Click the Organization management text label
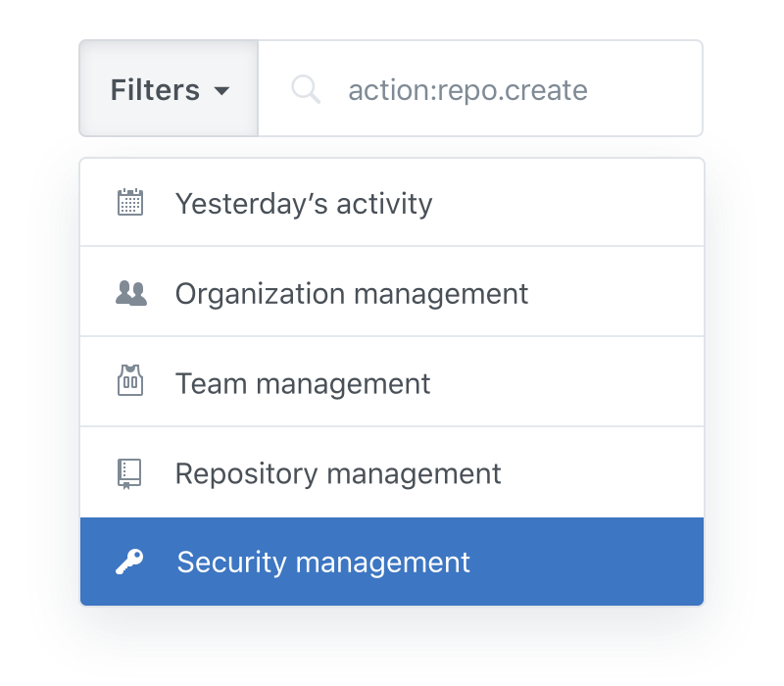Image resolution: width=784 pixels, height=686 pixels. tap(352, 294)
